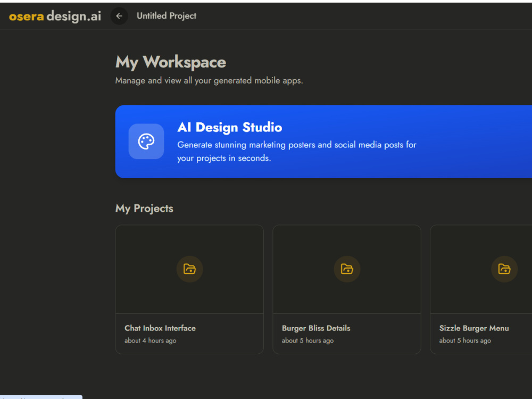The height and width of the screenshot is (399, 532).
Task: Click 'Manage and view all your generated mobile apps'
Action: click(209, 81)
